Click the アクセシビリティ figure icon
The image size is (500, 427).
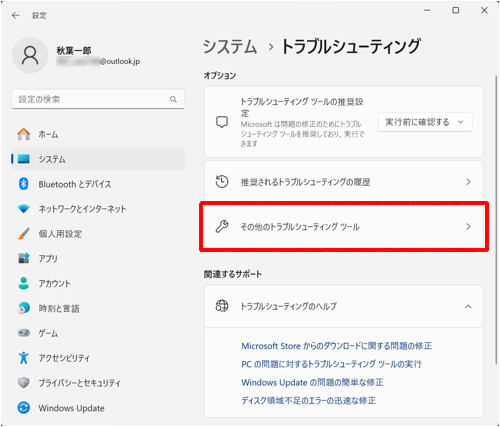[x=24, y=358]
